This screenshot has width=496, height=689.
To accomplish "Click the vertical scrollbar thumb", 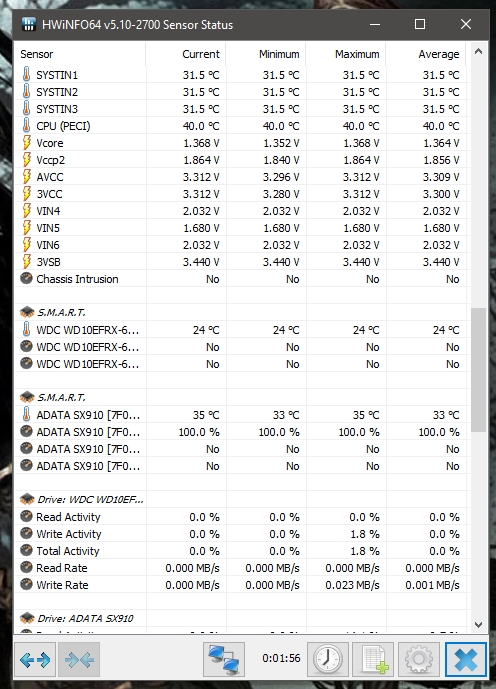I will 479,370.
